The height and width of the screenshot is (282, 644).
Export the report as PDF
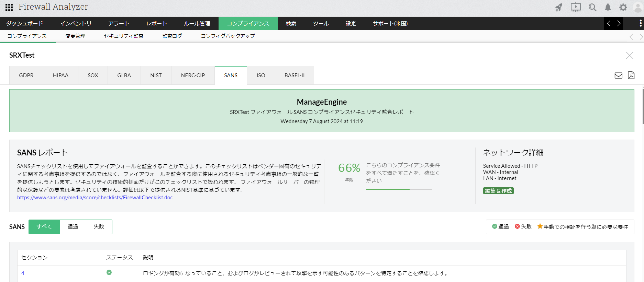tap(631, 75)
